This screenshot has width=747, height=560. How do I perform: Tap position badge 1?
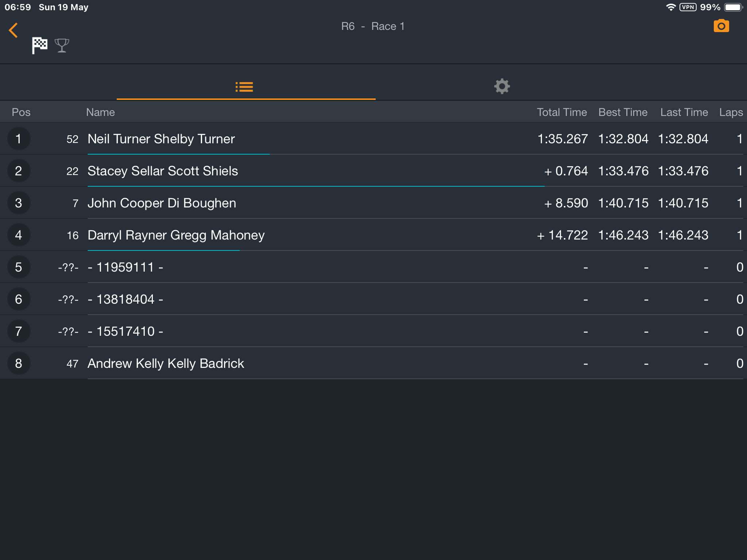click(19, 139)
